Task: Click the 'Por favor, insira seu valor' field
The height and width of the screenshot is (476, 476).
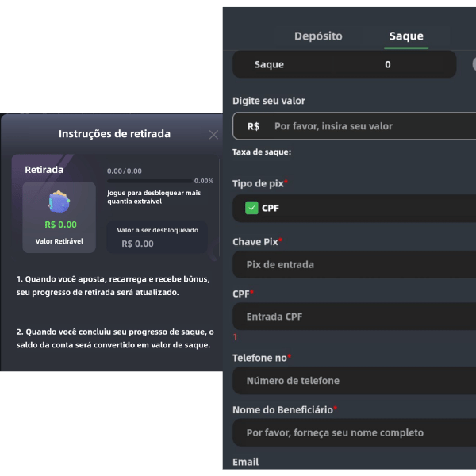Action: (365, 126)
